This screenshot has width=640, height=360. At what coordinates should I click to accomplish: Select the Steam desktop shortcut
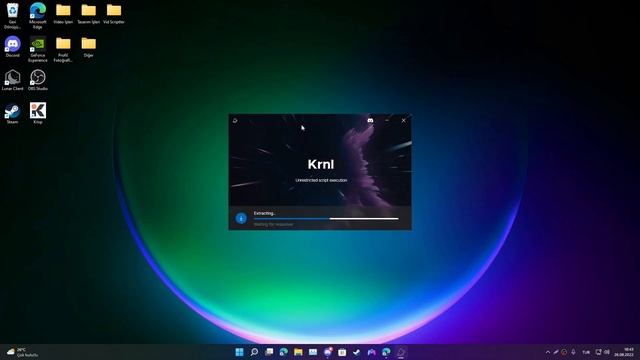[x=13, y=113]
